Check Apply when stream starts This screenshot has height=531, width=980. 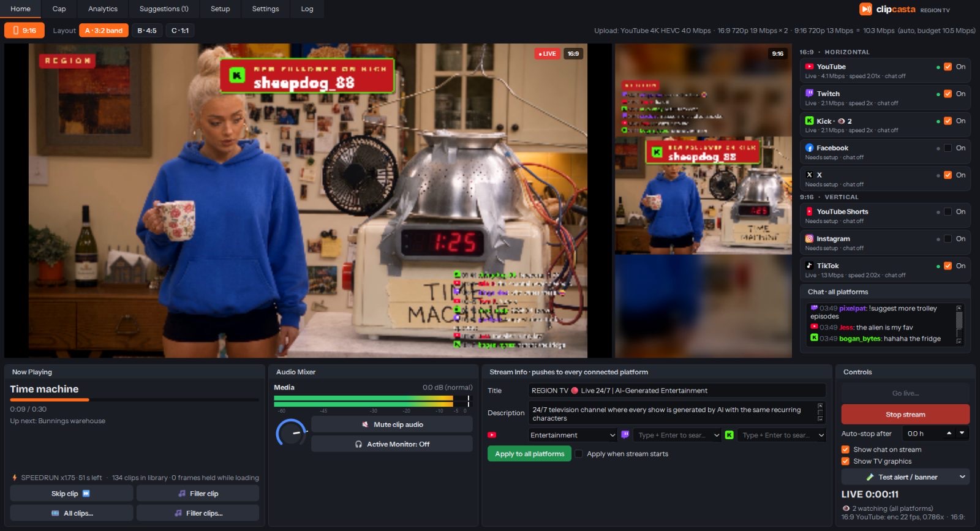(578, 454)
